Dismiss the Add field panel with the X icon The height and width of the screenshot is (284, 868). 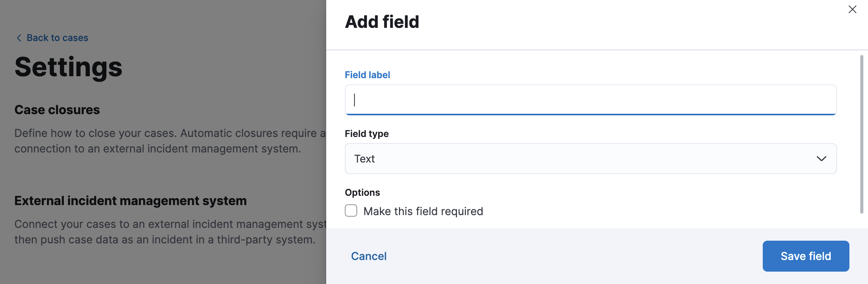(x=852, y=9)
